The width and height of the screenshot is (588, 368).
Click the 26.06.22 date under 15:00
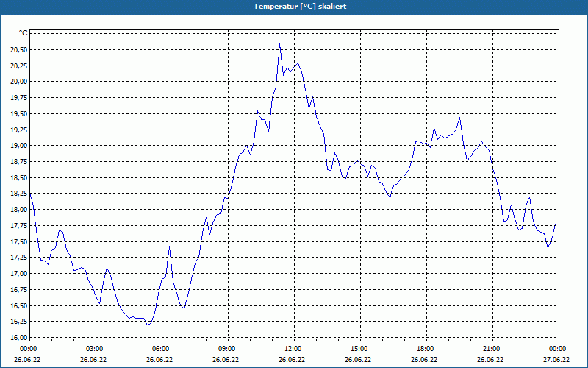(358, 359)
